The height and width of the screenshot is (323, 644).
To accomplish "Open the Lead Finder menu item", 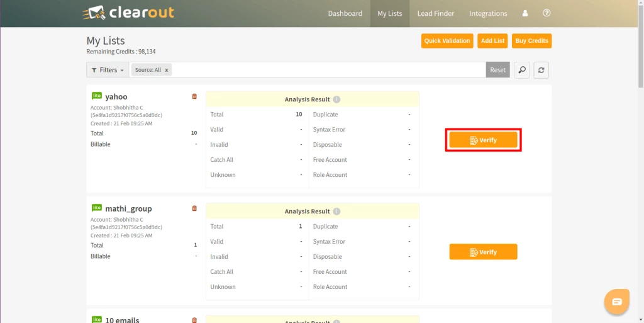I will 435,13.
